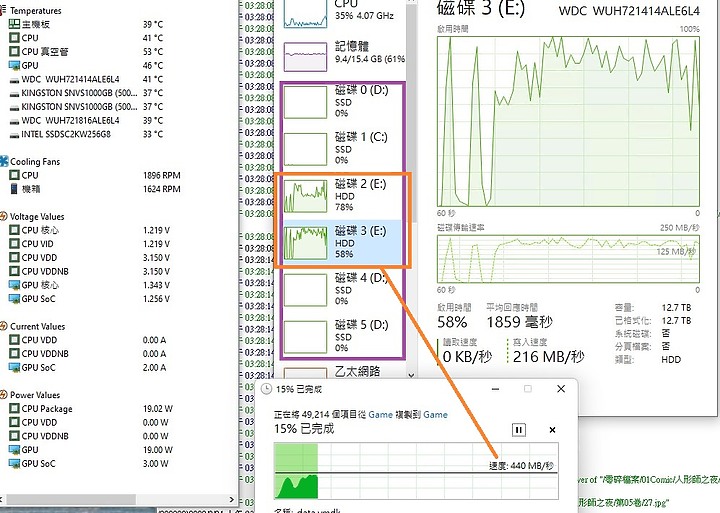Open the 乙太網路 Ethernet entry
Viewport: 720px width, 513px height.
(x=342, y=372)
